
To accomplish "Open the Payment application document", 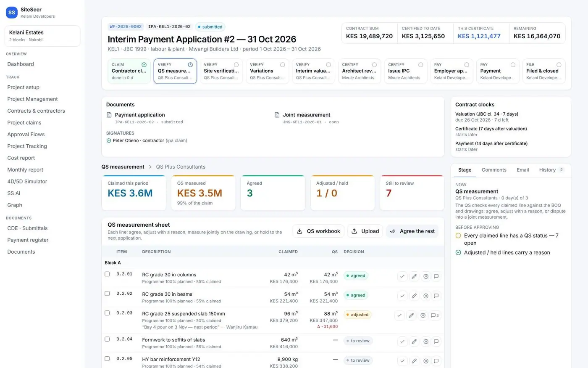I will [140, 115].
